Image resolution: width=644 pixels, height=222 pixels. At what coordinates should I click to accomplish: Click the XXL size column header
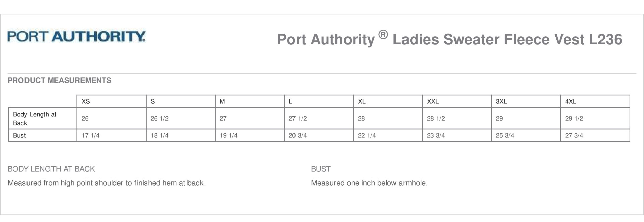(x=433, y=101)
